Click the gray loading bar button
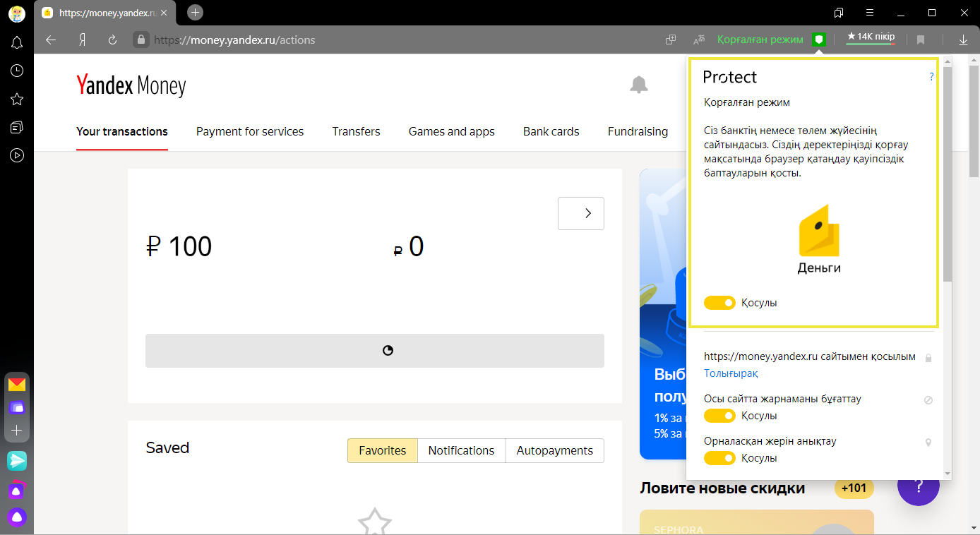The image size is (980, 535). (375, 351)
